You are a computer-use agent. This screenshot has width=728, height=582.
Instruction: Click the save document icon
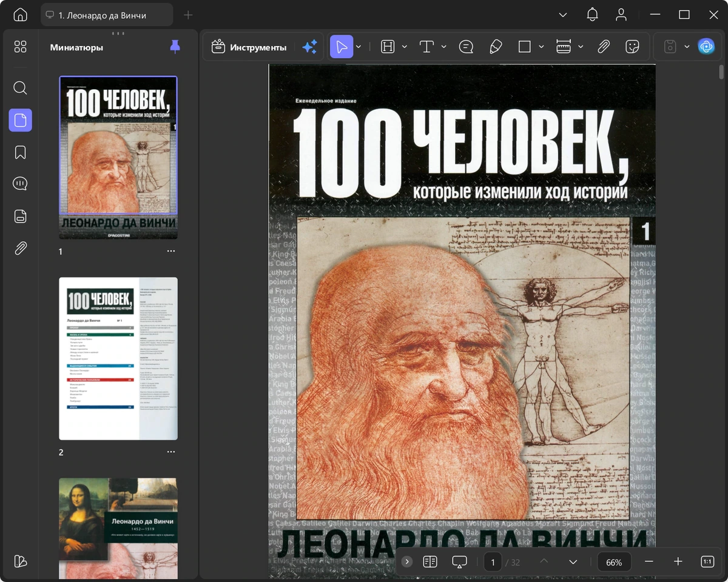point(670,47)
